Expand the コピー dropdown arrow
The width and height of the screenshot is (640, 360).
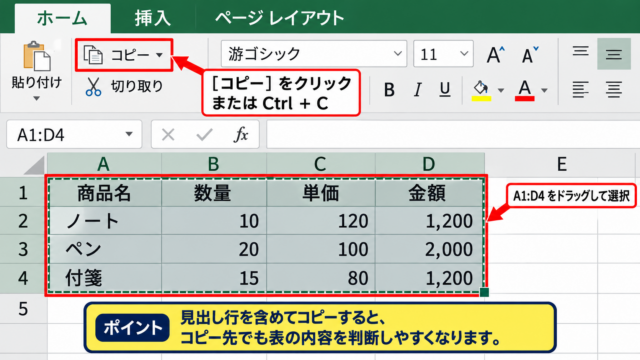click(x=160, y=55)
